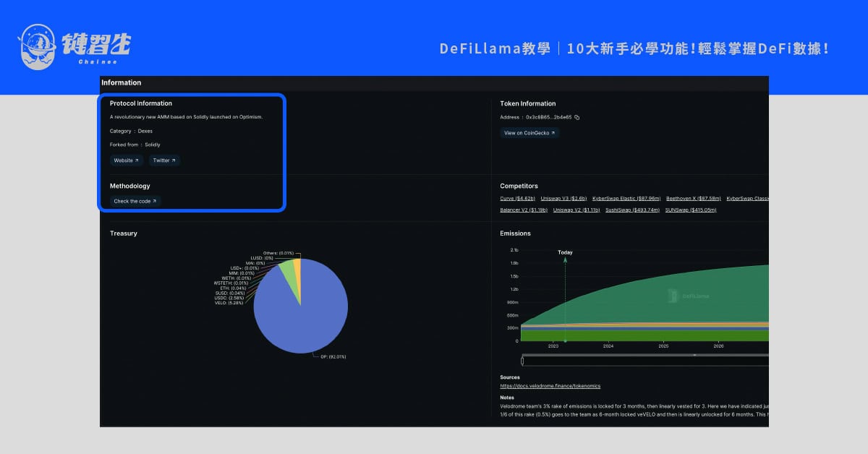The image size is (868, 454).
Task: Click the WSTETH: (0.01%) pie label
Action: coord(232,283)
